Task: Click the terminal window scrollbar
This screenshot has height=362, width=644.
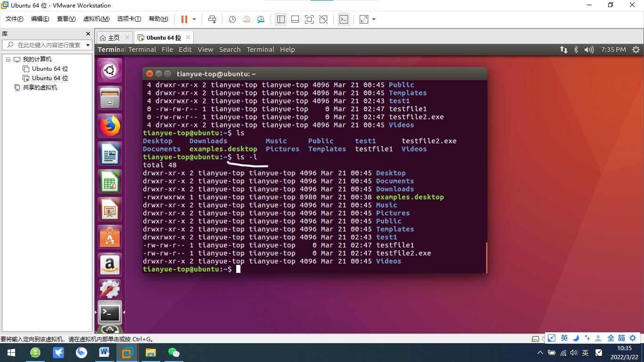Action: pyautogui.click(x=486, y=257)
